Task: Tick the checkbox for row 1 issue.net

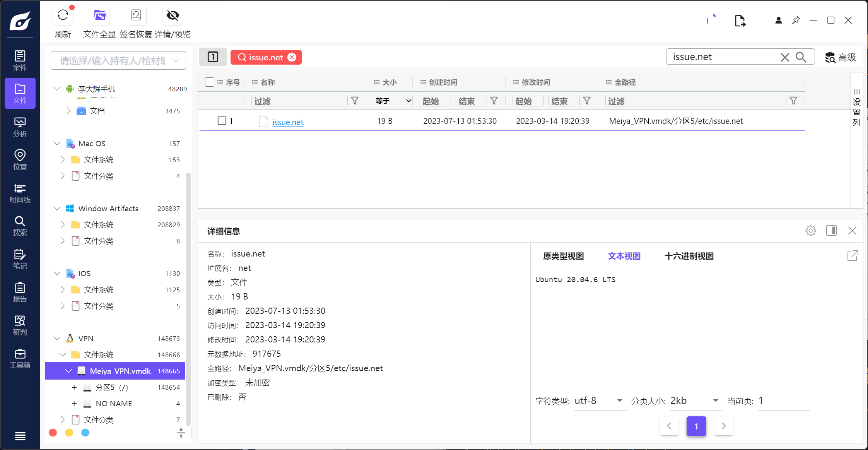Action: (x=222, y=121)
